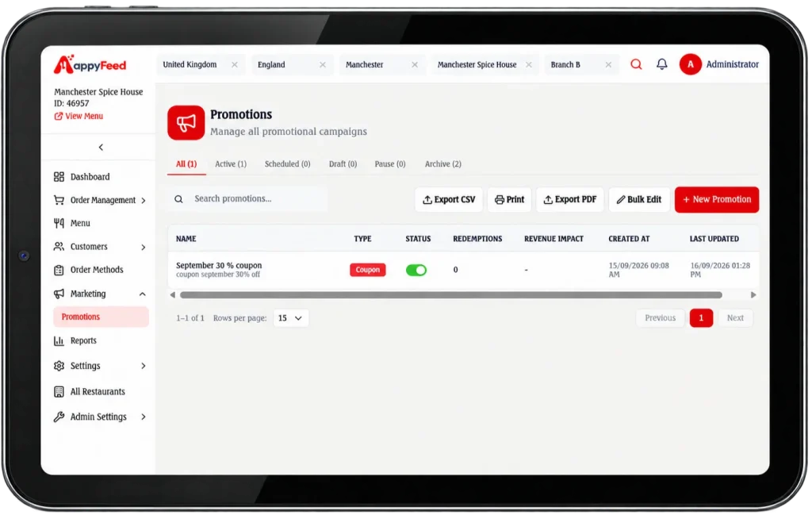Switch to the Active (1) tab
Viewport: 812px width, 515px height.
231,164
